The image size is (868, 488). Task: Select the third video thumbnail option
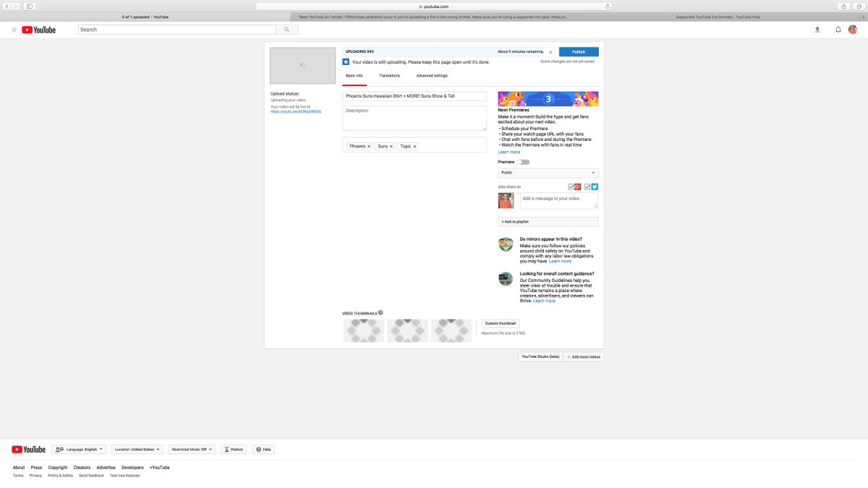451,330
